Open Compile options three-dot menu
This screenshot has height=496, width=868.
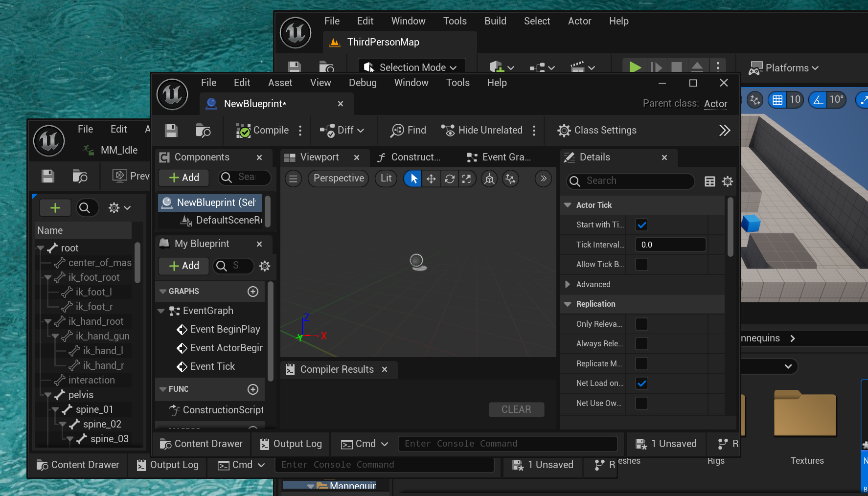(x=300, y=130)
